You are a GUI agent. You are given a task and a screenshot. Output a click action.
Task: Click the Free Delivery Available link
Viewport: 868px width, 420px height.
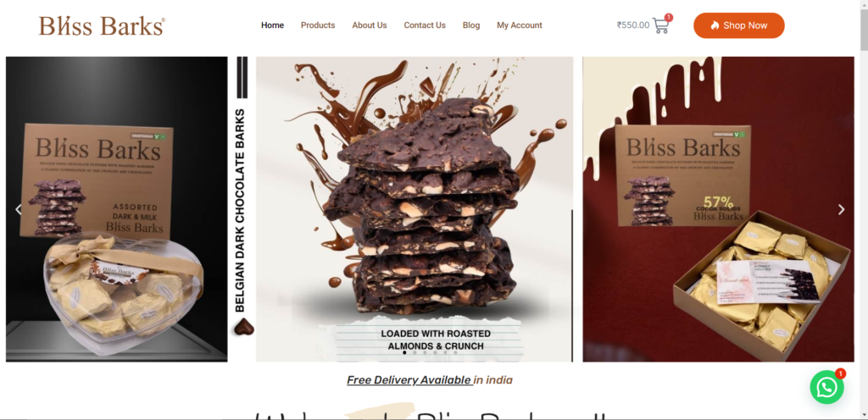409,380
